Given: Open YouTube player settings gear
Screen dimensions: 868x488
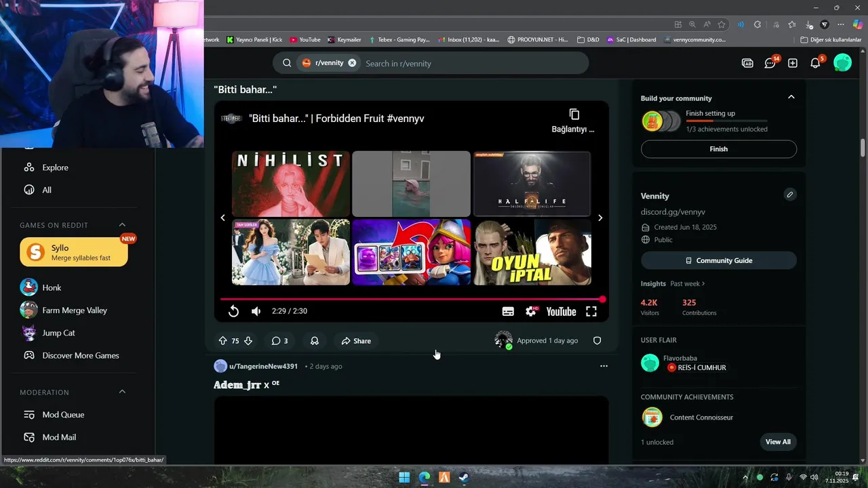Looking at the screenshot, I should (x=531, y=311).
